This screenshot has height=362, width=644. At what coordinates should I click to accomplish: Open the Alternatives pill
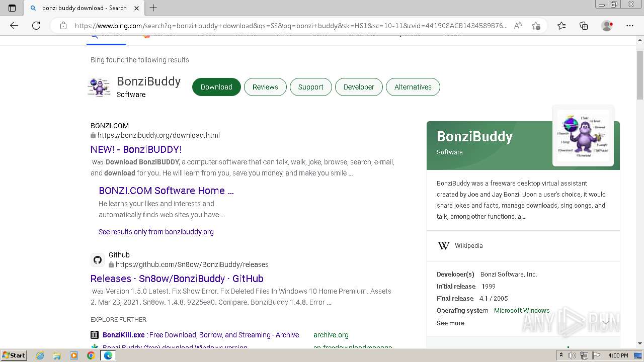point(413,87)
